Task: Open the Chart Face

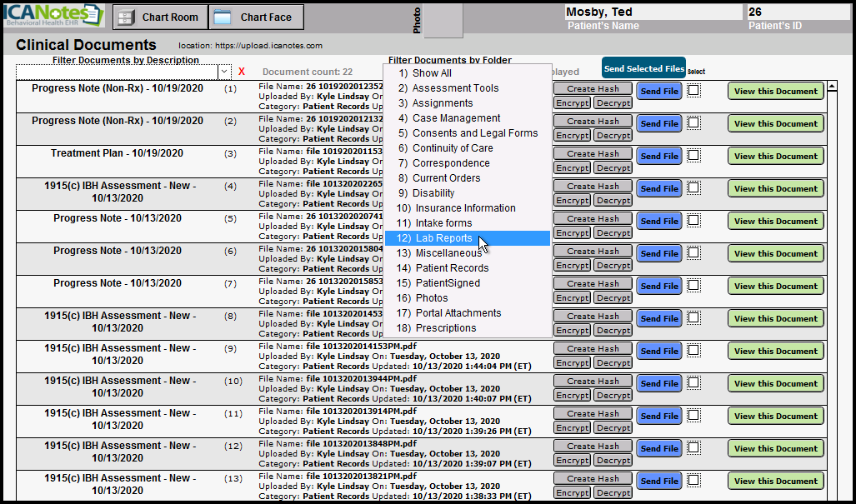Action: (x=256, y=17)
